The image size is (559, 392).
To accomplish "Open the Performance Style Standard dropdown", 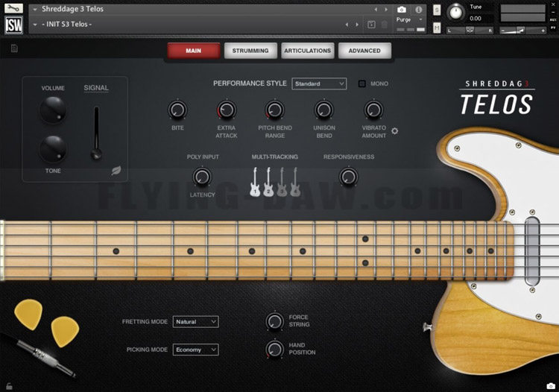I will (319, 83).
